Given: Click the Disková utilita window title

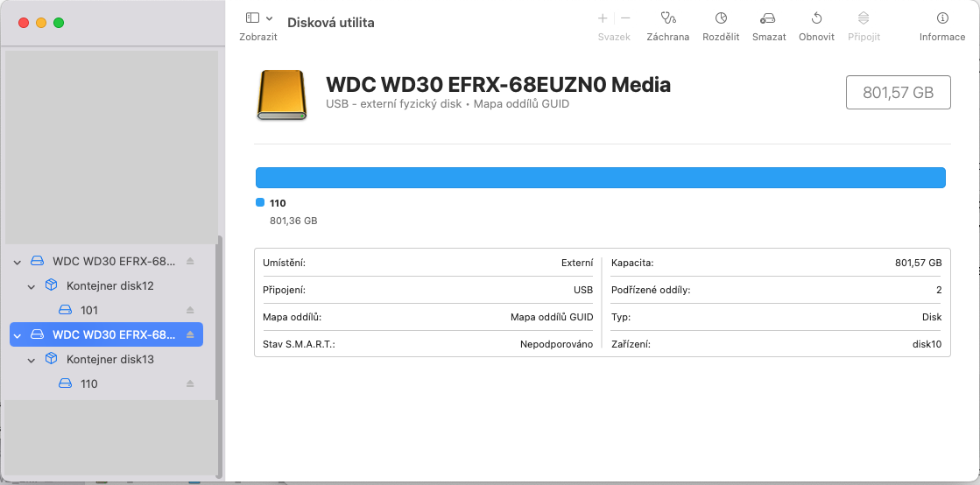Looking at the screenshot, I should click(331, 23).
